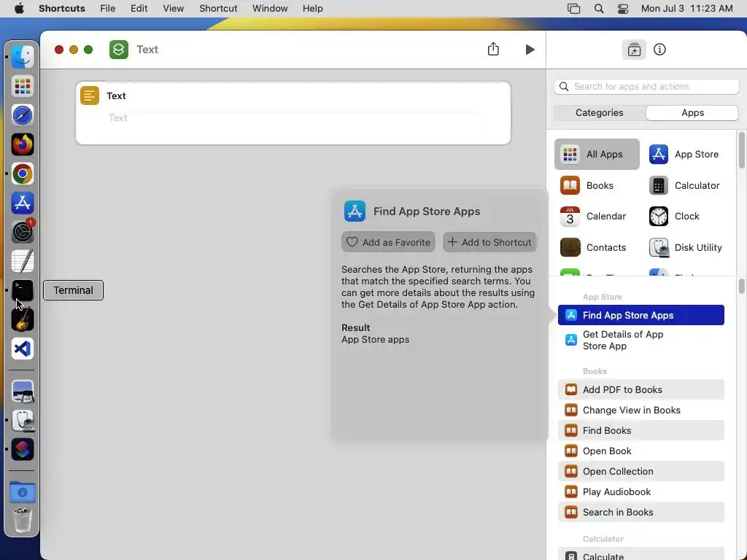Open GarageBand from the Dock
Viewport: 747px width, 560px height.
coord(23,319)
